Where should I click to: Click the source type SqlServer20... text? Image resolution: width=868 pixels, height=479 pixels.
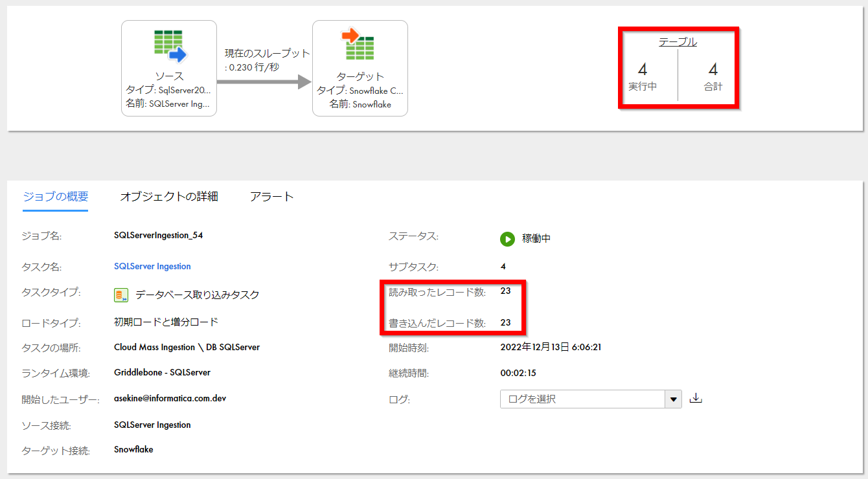point(168,90)
